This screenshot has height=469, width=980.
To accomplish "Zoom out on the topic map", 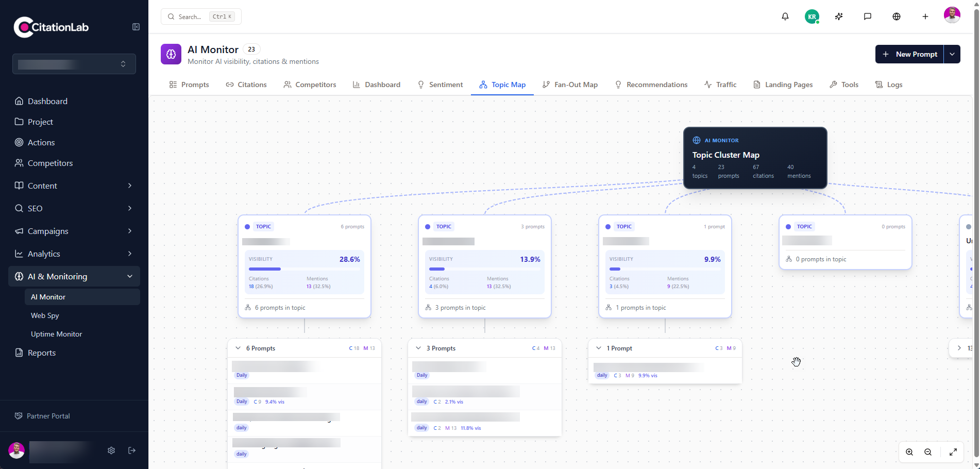I will point(928,452).
